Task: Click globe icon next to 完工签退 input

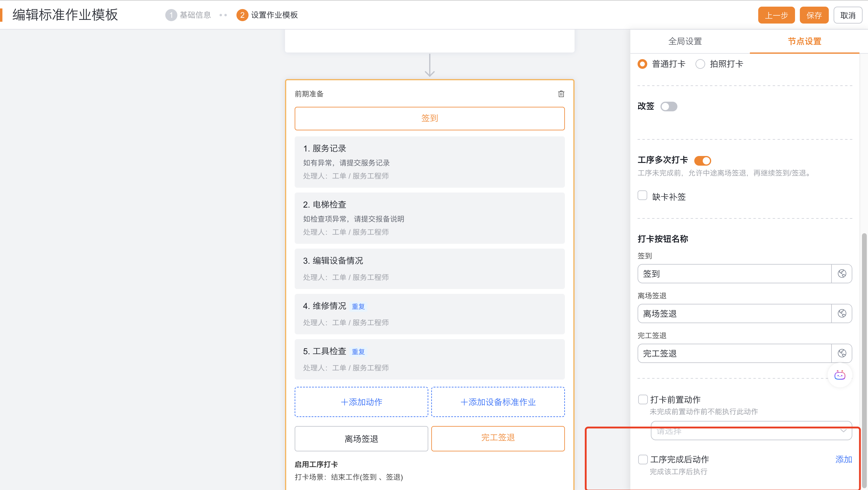Action: (x=842, y=353)
